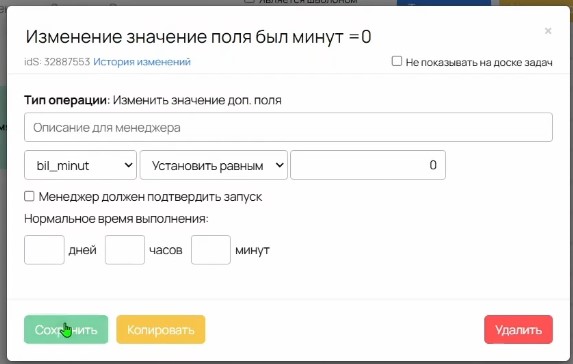Image resolution: width=573 pixels, height=364 pixels.
Task: Click the часов input box
Action: click(125, 250)
